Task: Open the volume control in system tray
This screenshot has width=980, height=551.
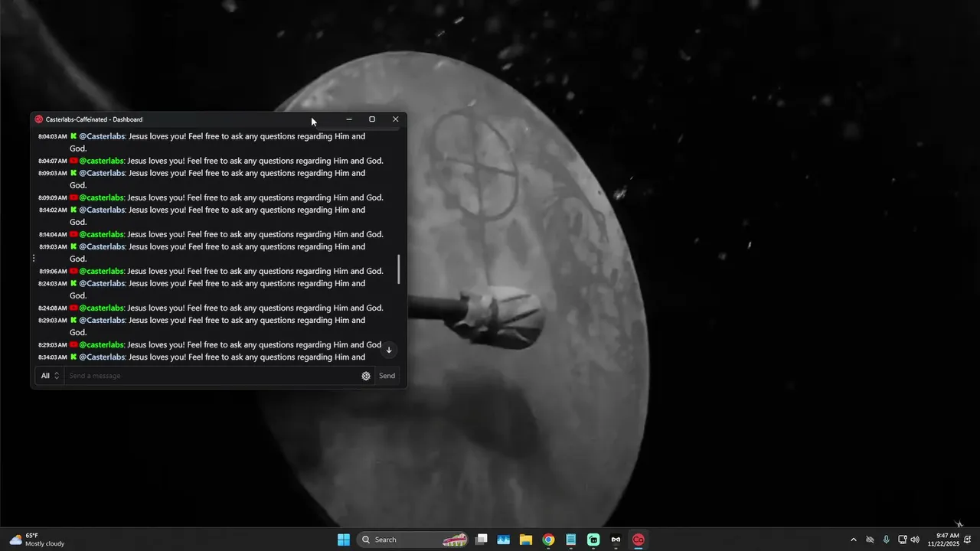Action: (915, 540)
